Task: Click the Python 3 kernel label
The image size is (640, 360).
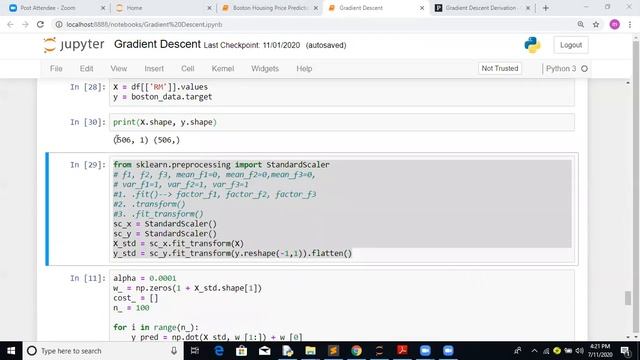Action: coord(561,69)
